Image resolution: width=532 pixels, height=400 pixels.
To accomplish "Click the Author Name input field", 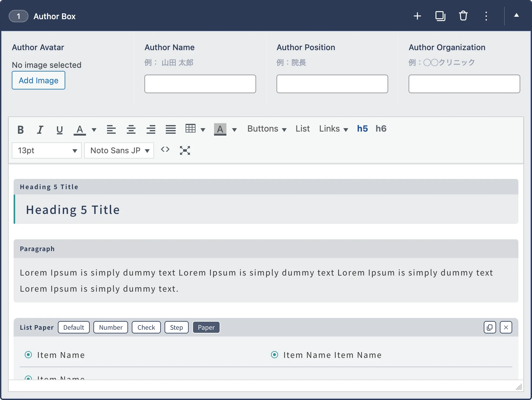I will point(200,84).
